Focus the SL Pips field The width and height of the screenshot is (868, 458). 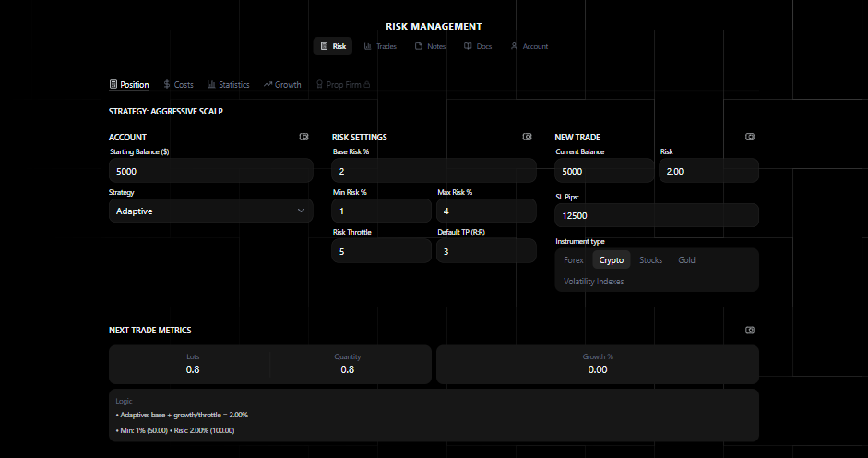[x=657, y=215]
